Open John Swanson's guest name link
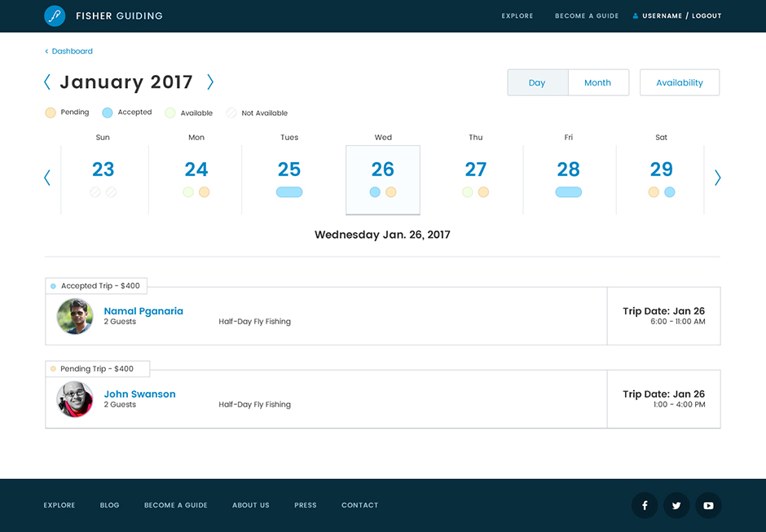This screenshot has height=532, width=766. 140,394
